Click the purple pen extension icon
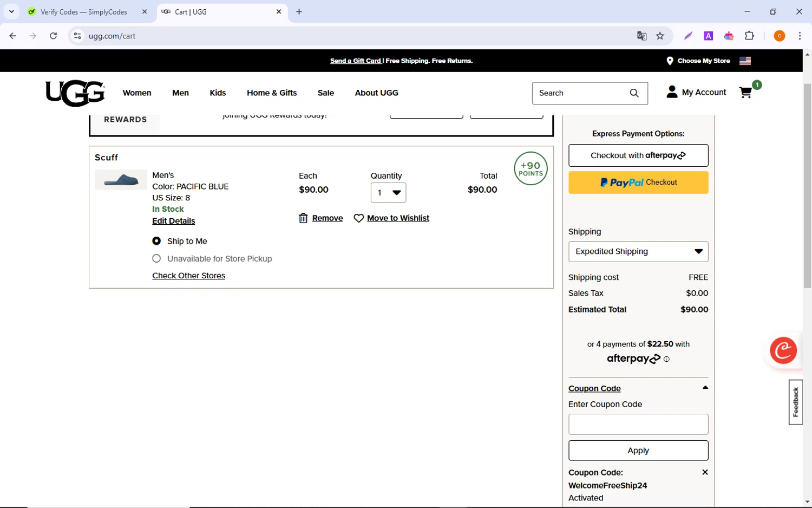The width and height of the screenshot is (812, 508). point(688,36)
